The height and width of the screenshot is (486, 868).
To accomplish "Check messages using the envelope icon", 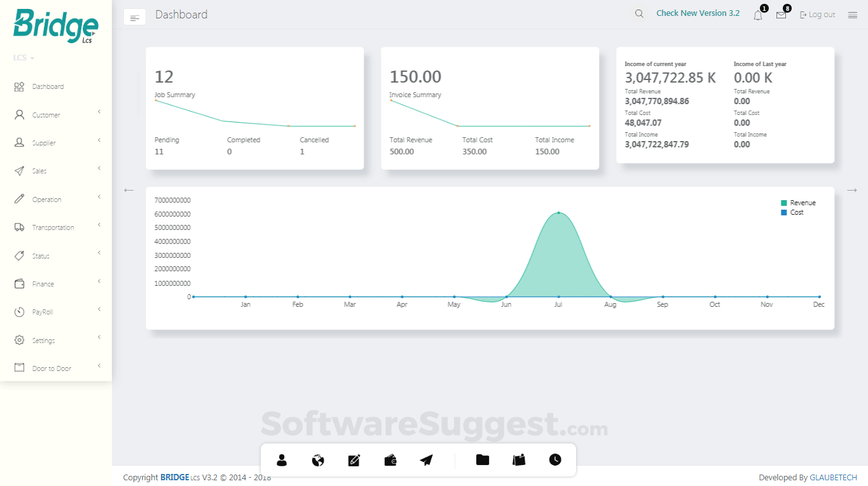I will tap(781, 15).
